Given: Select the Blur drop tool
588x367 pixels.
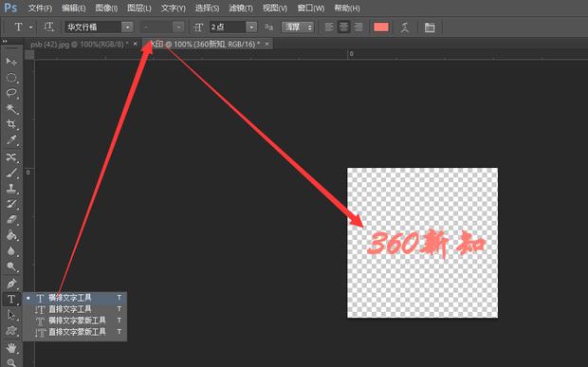Looking at the screenshot, I should [x=11, y=250].
